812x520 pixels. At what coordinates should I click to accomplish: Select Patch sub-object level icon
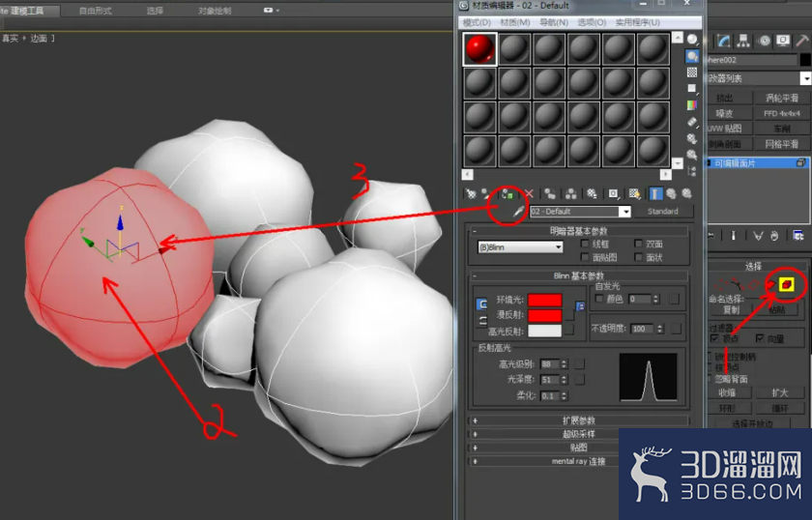770,284
